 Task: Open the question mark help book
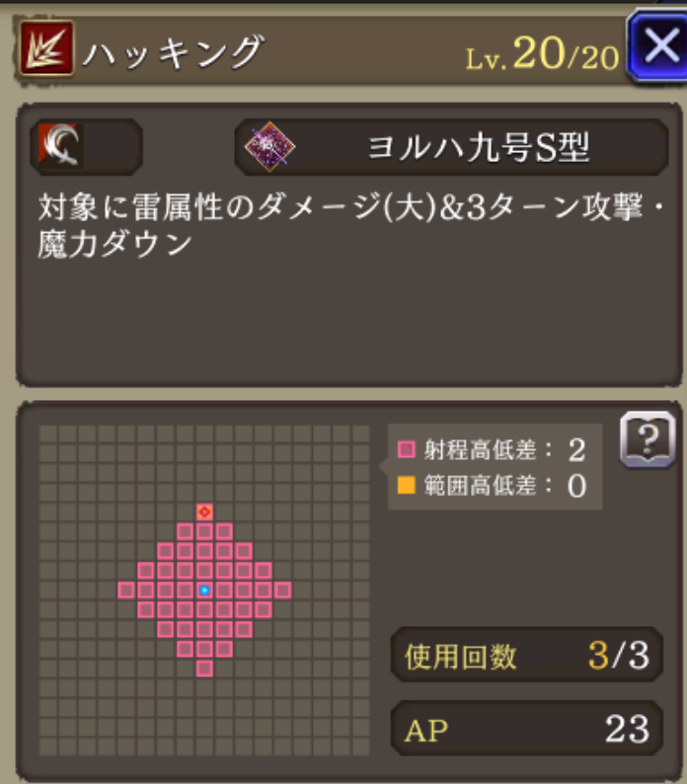[648, 439]
